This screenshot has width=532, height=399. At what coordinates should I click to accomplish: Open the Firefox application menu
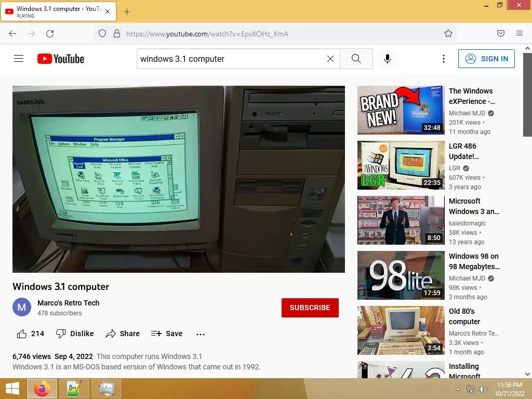coord(520,33)
